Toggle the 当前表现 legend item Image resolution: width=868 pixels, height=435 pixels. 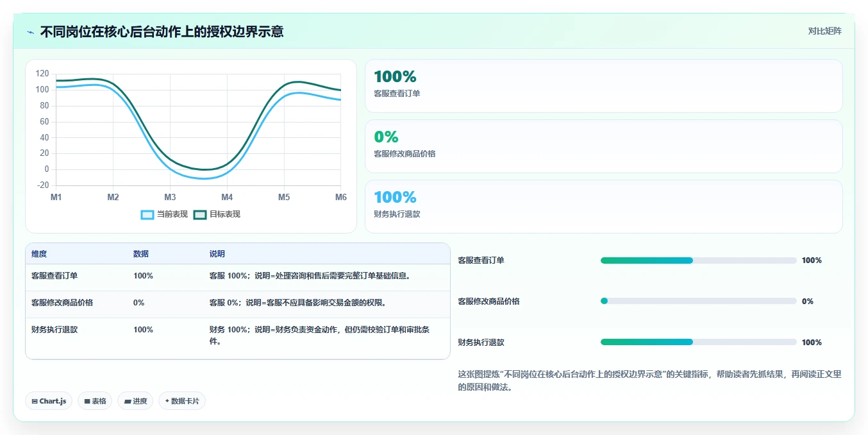click(165, 214)
